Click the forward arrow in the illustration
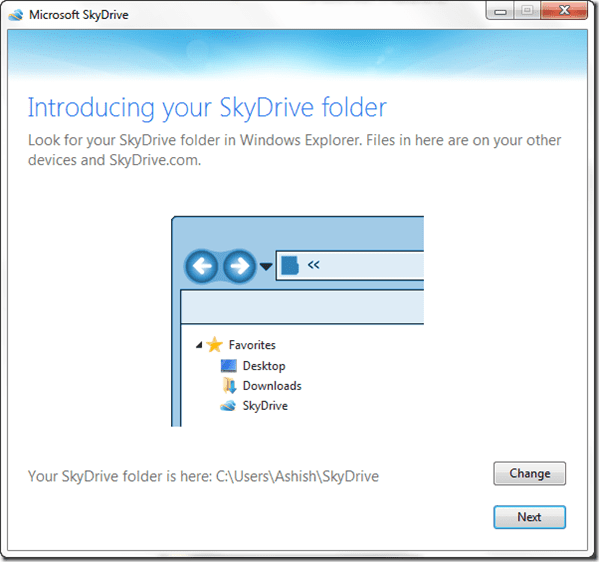Viewport: 599px width, 562px height. (240, 266)
